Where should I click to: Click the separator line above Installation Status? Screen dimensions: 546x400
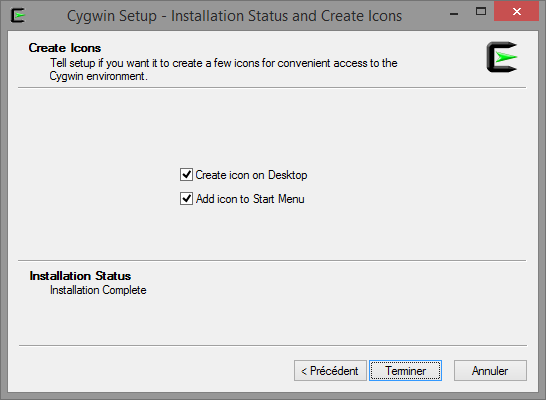coord(272,260)
